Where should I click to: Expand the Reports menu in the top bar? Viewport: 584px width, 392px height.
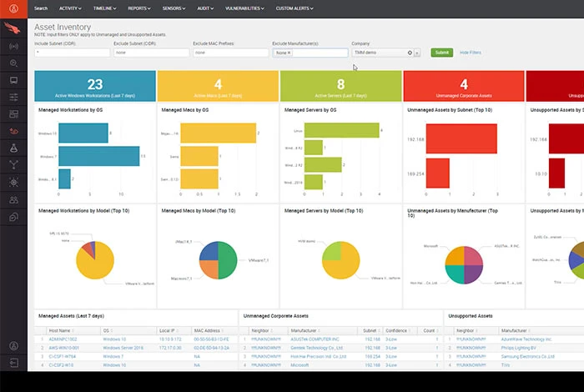(x=139, y=8)
